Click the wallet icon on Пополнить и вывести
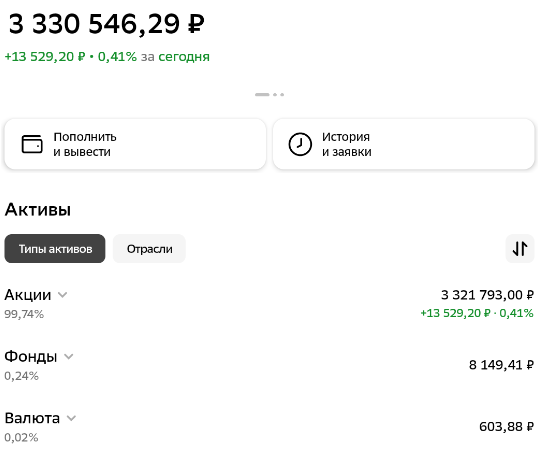The height and width of the screenshot is (452, 547). click(x=32, y=144)
